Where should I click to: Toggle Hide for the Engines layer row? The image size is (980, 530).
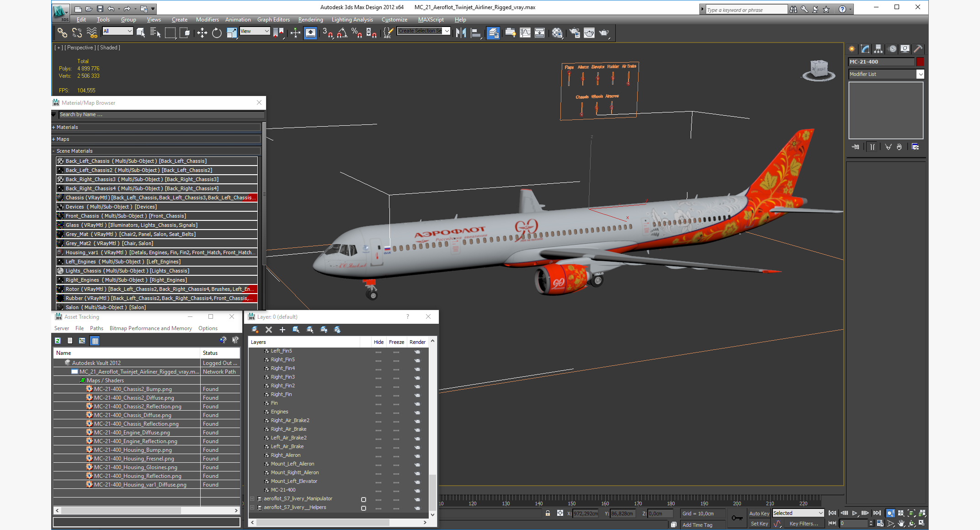point(378,412)
